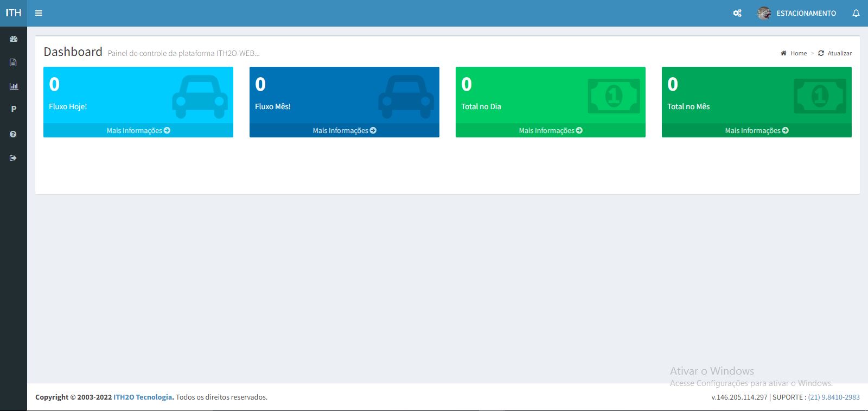Click the user avatar next to ESTACIONAMENTO

pos(764,13)
